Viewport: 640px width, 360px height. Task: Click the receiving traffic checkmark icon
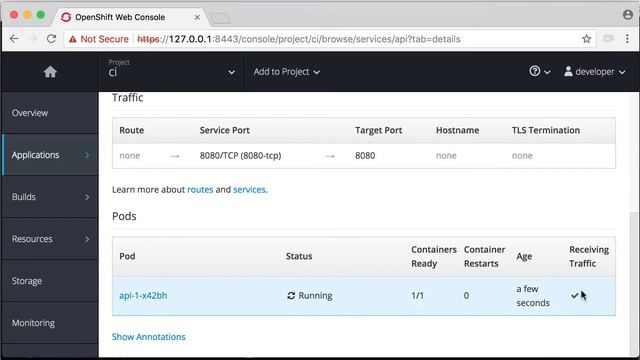[575, 296]
